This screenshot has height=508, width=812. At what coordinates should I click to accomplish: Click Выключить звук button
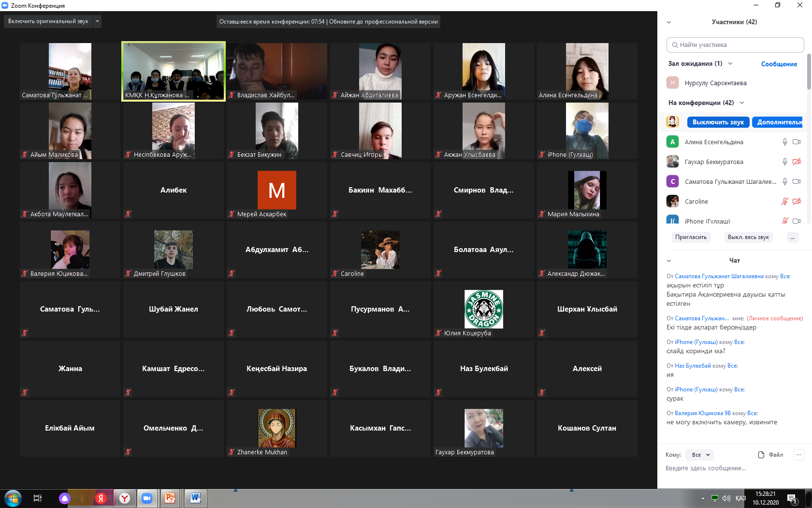point(718,122)
